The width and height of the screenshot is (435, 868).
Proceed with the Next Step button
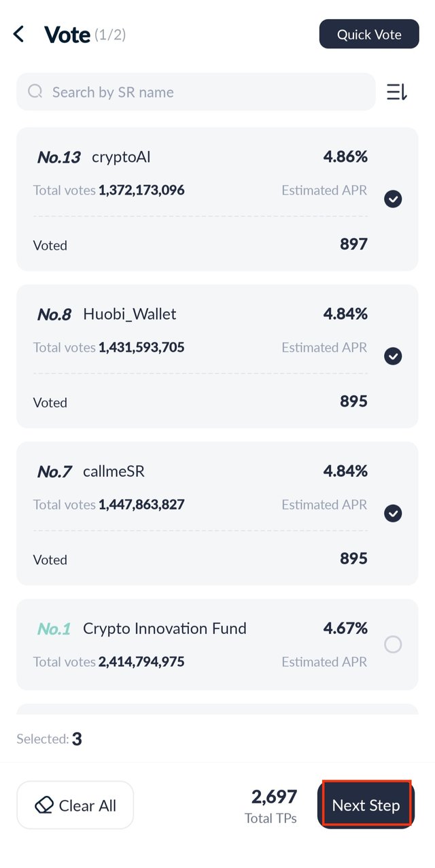366,805
